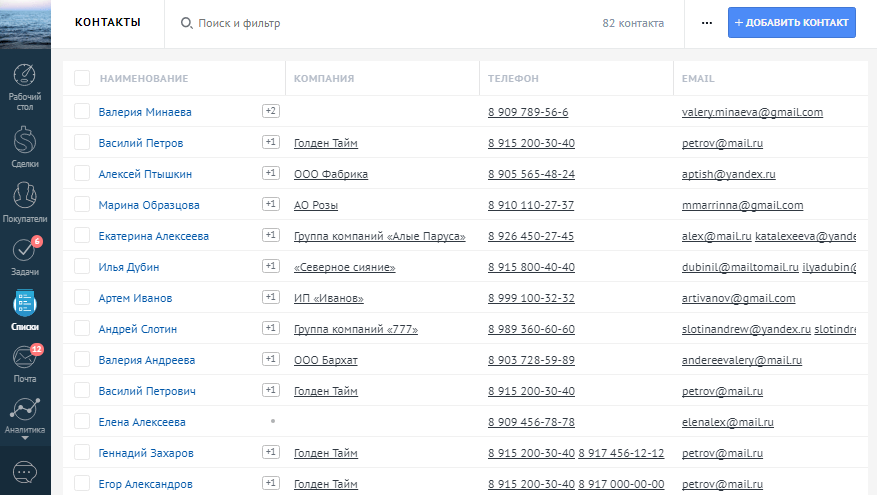The image size is (877, 495).
Task: Open the three-dots more options menu
Action: tap(707, 23)
